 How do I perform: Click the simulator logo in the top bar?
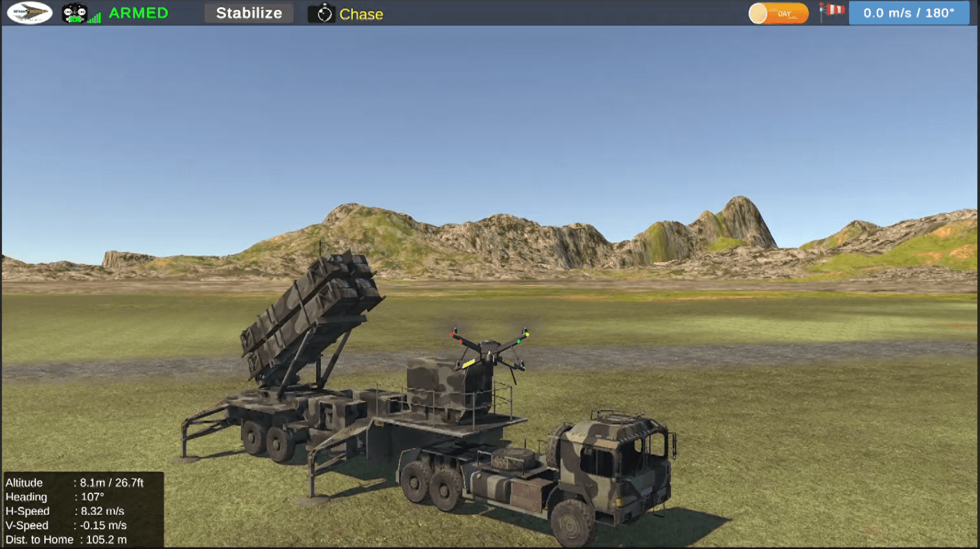[30, 13]
